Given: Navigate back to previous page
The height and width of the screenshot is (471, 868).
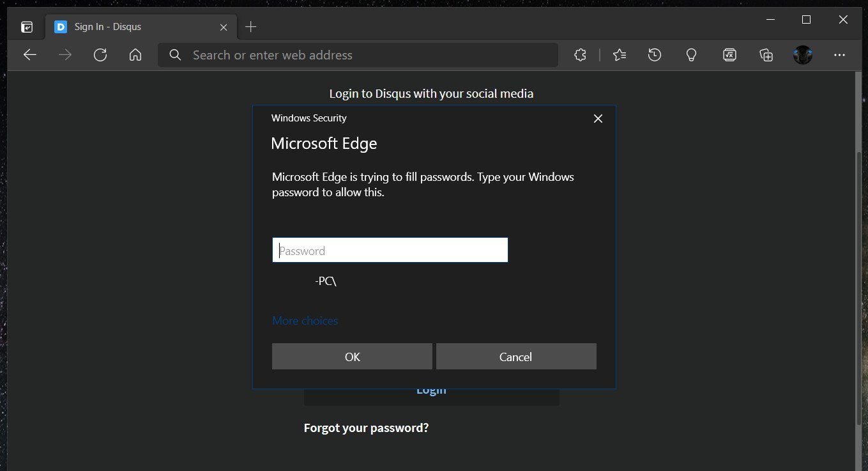Looking at the screenshot, I should [30, 55].
